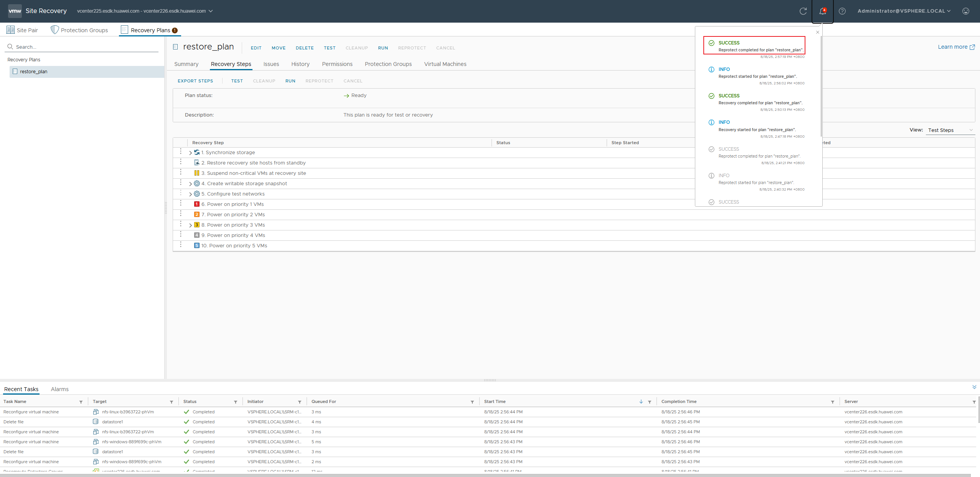Viewport: 980px width, 477px height.
Task: Expand the Power on priority 3 VMs step
Action: click(x=190, y=225)
